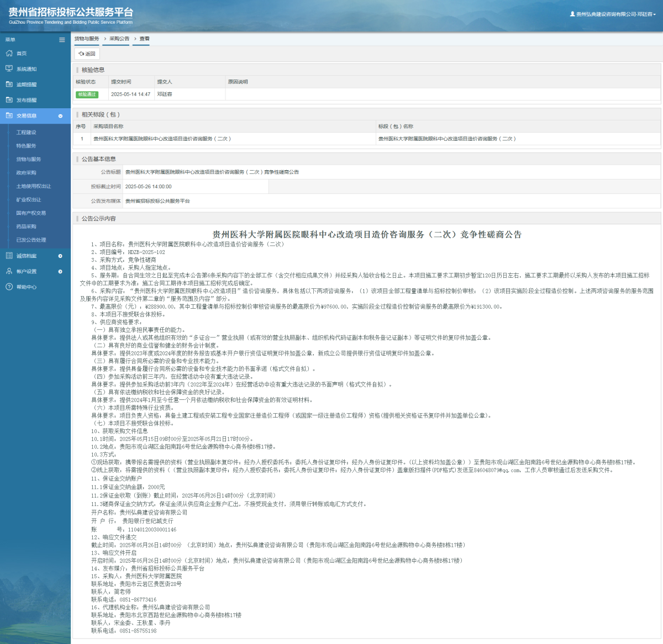Open 已发公告处理 from the sidebar
Image resolution: width=663 pixels, height=644 pixels.
tap(31, 240)
